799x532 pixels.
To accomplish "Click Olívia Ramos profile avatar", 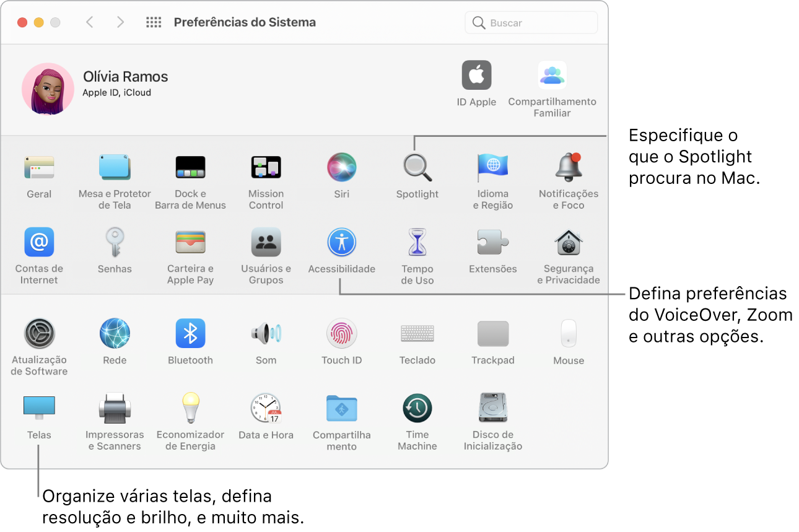I will coord(48,89).
